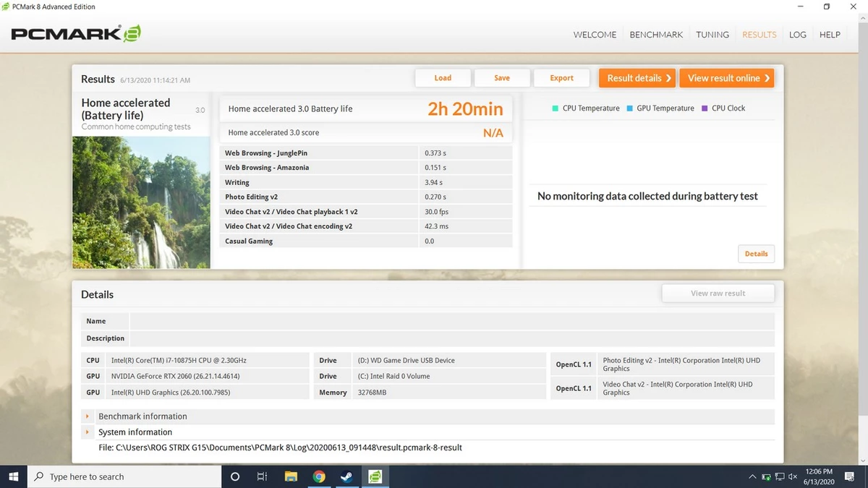Viewport: 868px width, 488px height.
Task: Open Task View from the taskbar
Action: click(x=263, y=476)
